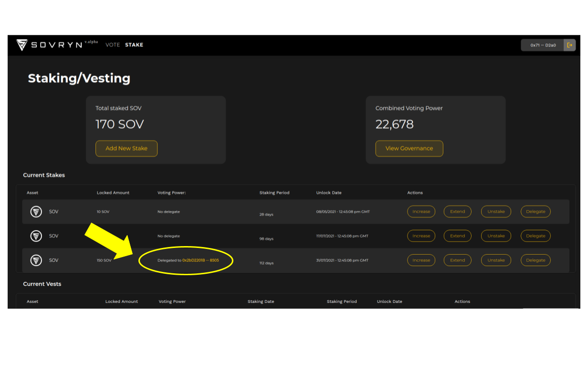Click unlock date 17/07/2021 - 12:45:08 pm GMT

click(x=342, y=236)
